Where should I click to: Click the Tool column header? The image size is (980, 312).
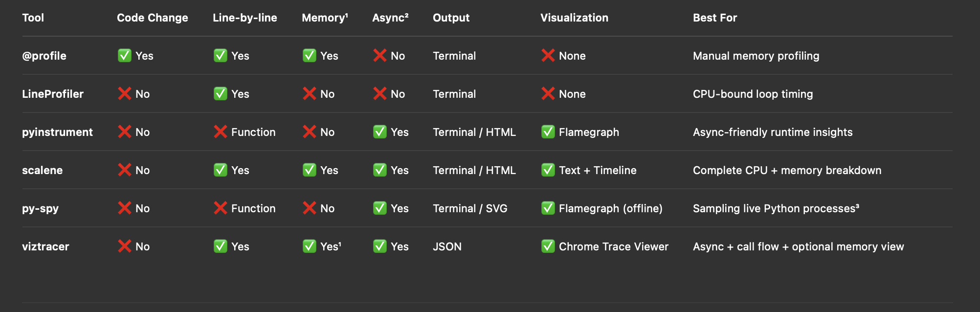click(x=33, y=18)
